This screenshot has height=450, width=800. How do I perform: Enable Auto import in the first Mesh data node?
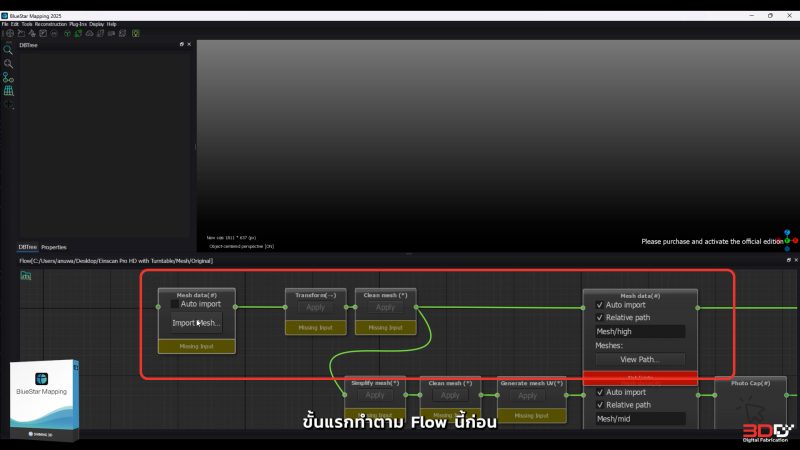coord(174,304)
